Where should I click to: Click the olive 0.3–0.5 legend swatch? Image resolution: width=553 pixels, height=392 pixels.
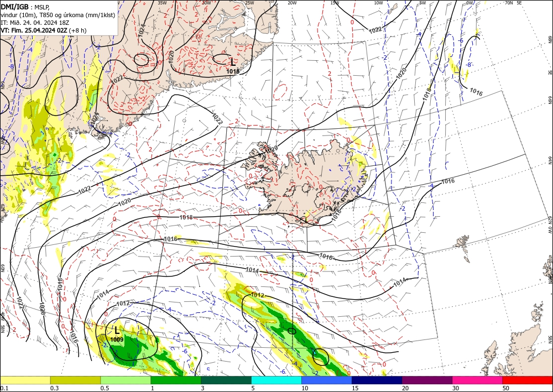tap(75, 380)
